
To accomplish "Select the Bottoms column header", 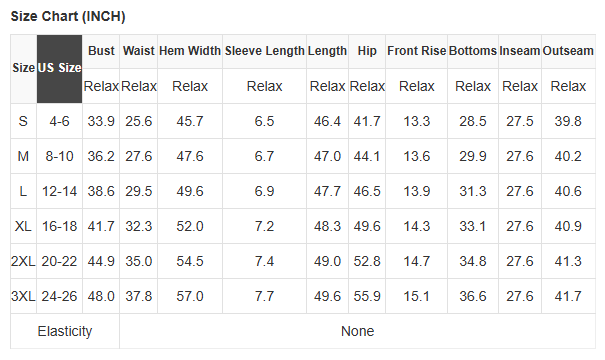I will pyautogui.click(x=473, y=51).
